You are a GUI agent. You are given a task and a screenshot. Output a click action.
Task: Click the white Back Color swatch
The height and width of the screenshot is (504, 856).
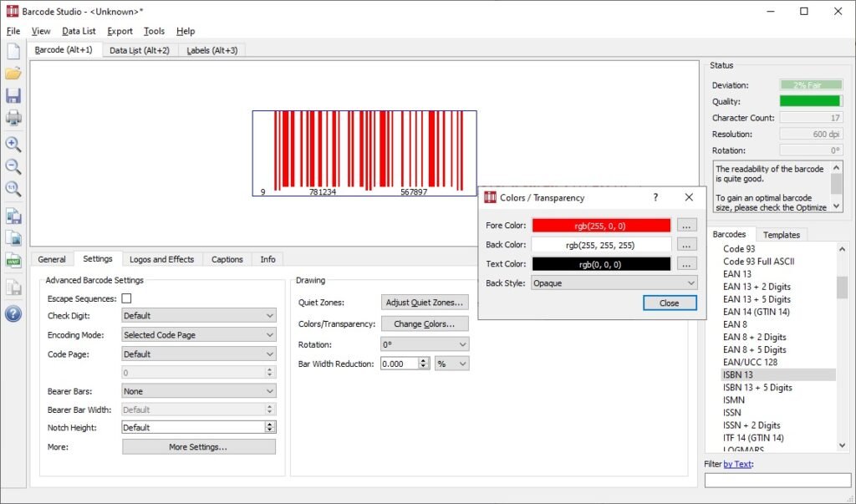[x=601, y=245]
